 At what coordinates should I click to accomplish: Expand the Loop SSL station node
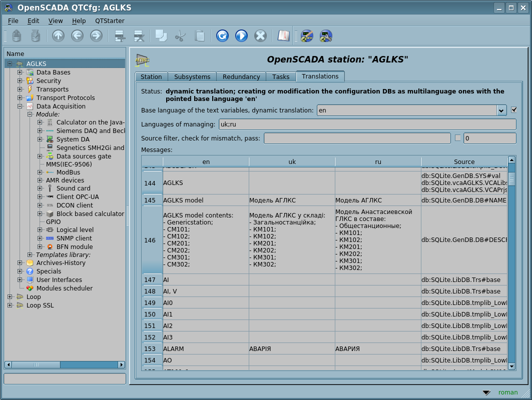click(10, 305)
